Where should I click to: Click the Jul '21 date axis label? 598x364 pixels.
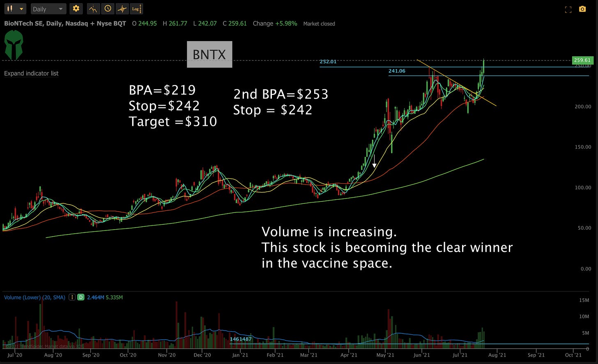click(x=460, y=355)
